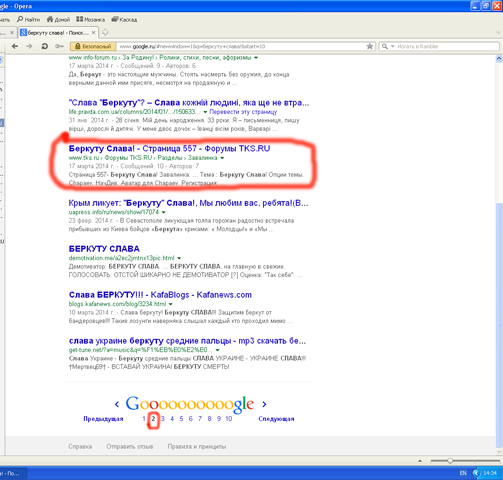Click the page zoom slider handle
Screen dimensions: 503x480
450,461
